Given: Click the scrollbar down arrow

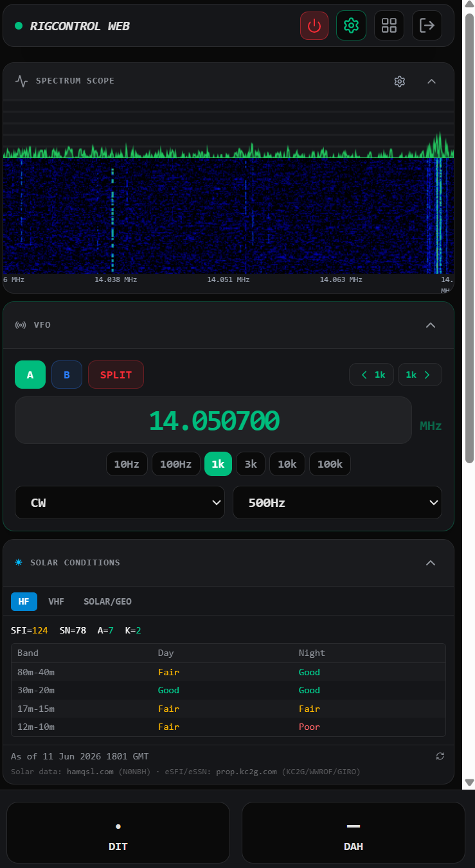Looking at the screenshot, I should pos(469,783).
